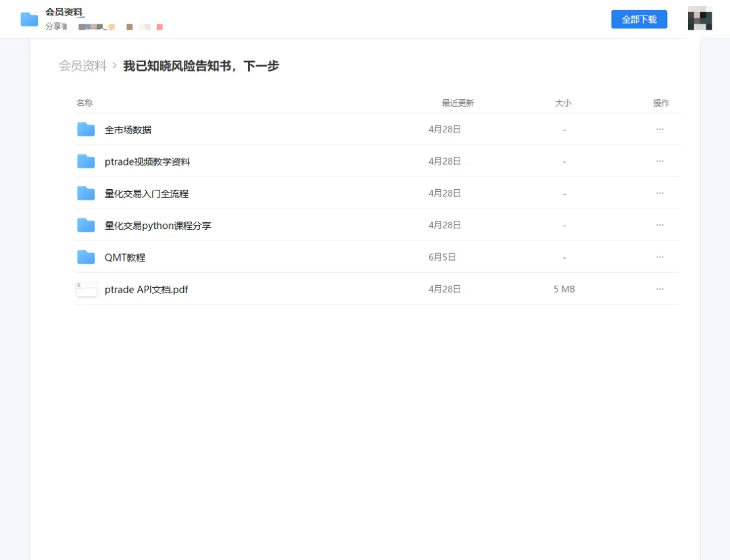Viewport: 730px width, 560px height.
Task: Open more actions for ptrade API文档.pdf
Action: coord(660,289)
